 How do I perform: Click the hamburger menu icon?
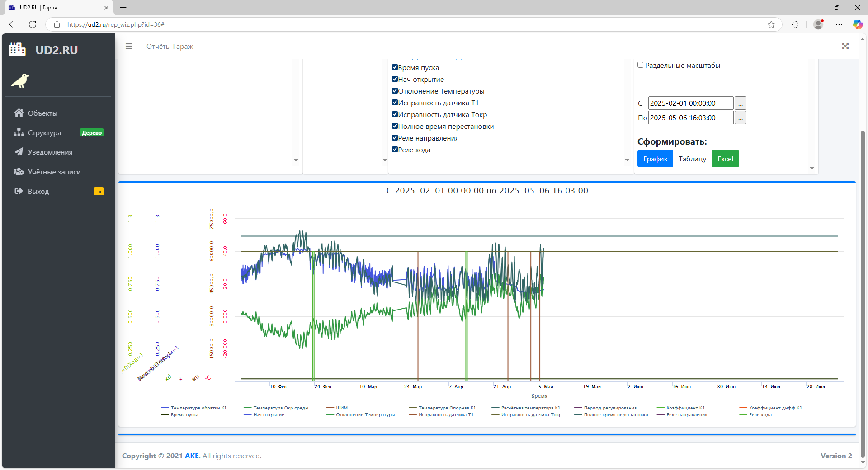point(129,46)
